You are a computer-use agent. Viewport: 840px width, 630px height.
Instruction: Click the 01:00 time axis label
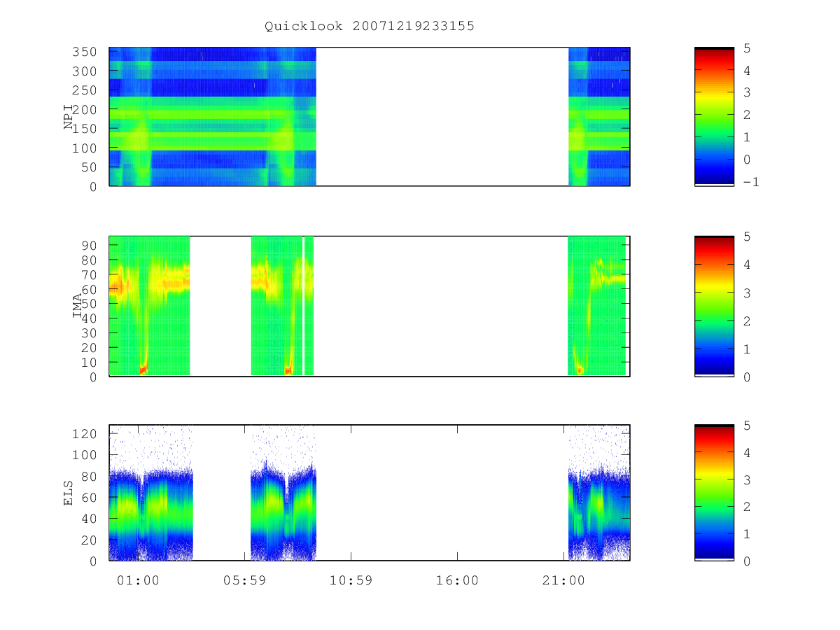(x=138, y=580)
